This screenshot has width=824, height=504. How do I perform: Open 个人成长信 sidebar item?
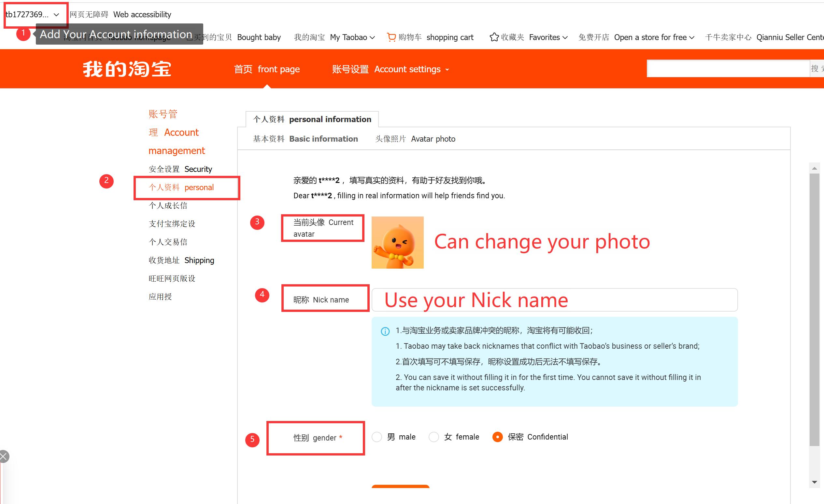point(168,205)
